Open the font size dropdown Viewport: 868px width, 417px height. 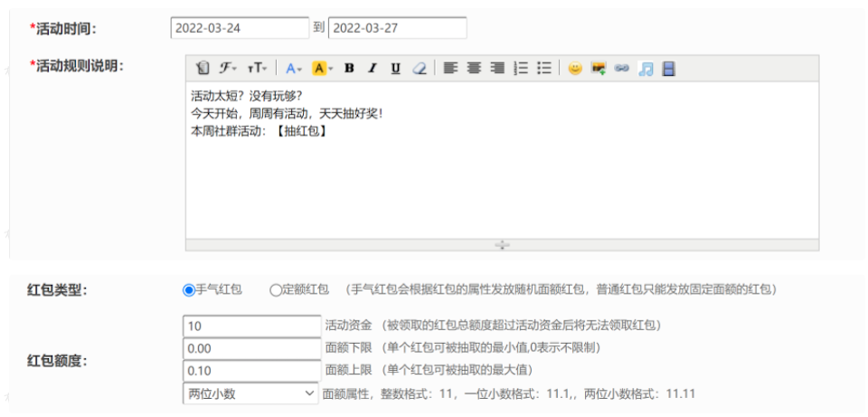click(x=258, y=69)
